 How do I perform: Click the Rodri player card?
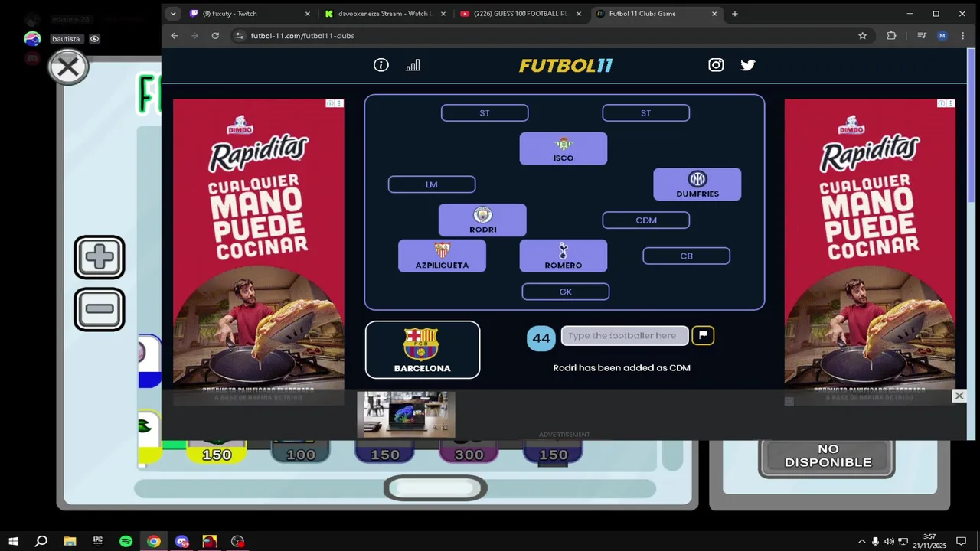tap(482, 220)
